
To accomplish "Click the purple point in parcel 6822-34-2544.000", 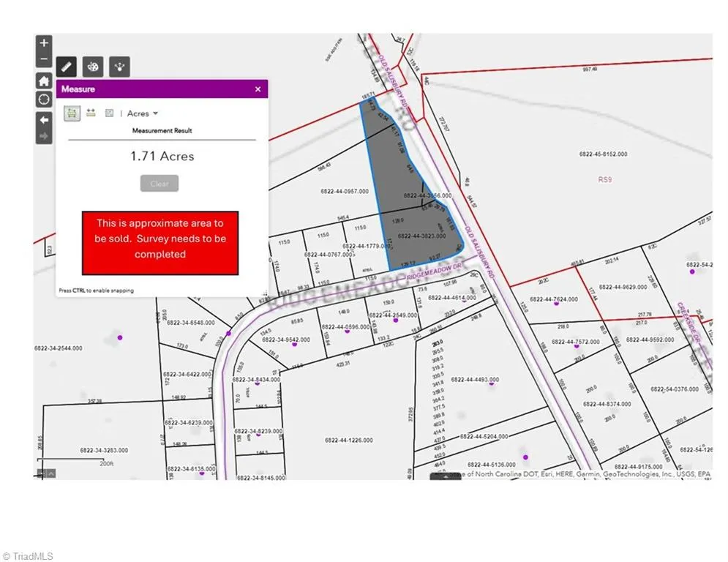I will click(x=120, y=337).
